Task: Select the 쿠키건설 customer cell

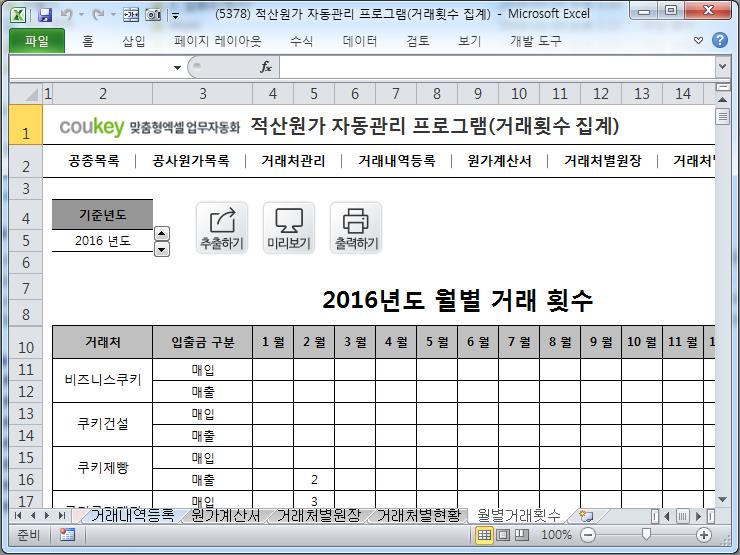Action: coord(102,424)
